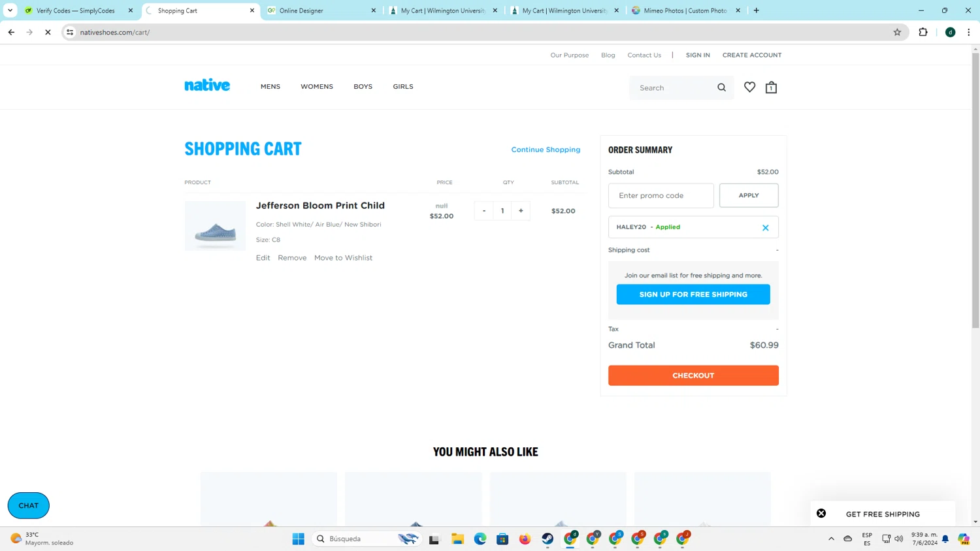The height and width of the screenshot is (551, 980).
Task: Click the native logo
Action: (207, 85)
